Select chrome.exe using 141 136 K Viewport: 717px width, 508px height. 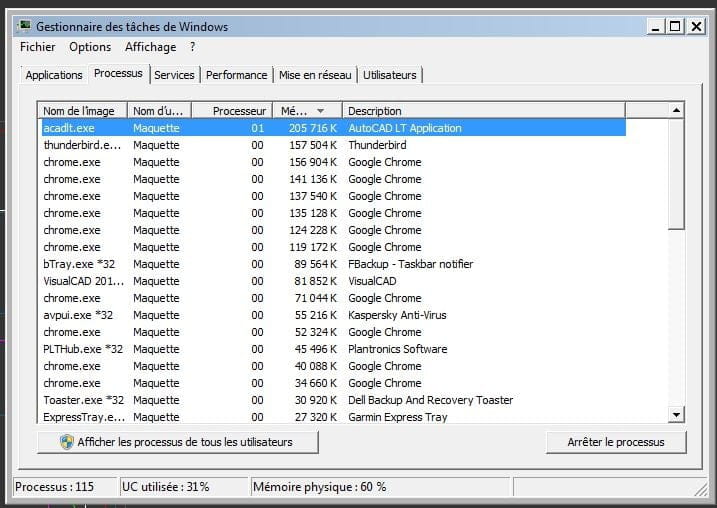click(x=334, y=179)
